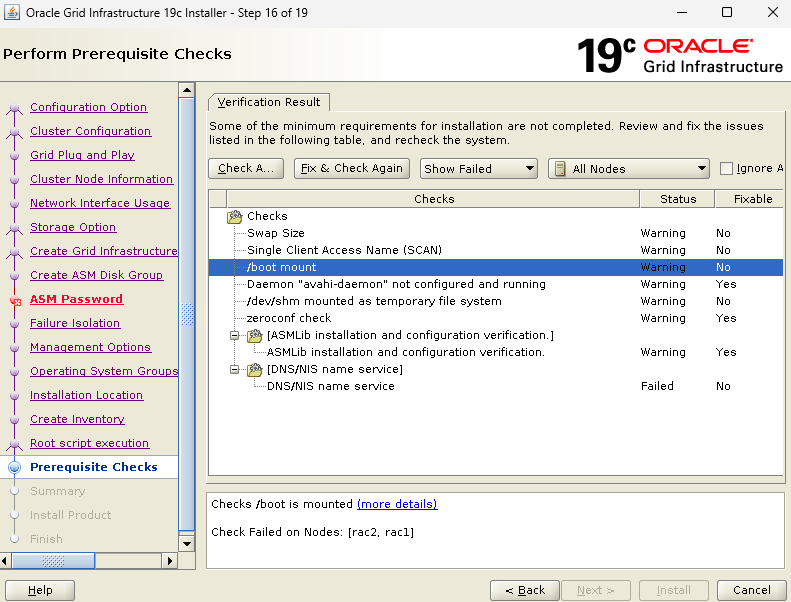This screenshot has width=791, height=602.
Task: Go to Cluster Configuration step
Action: click(90, 131)
